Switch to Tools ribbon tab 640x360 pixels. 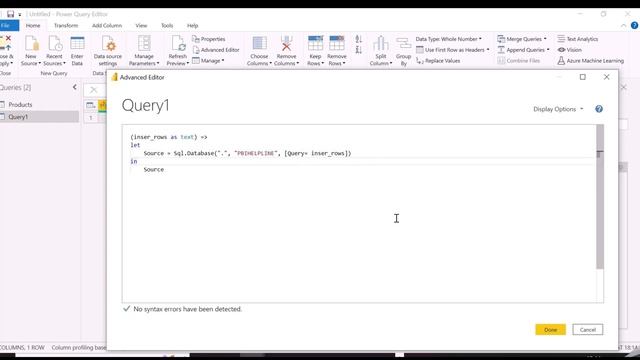[x=167, y=25]
